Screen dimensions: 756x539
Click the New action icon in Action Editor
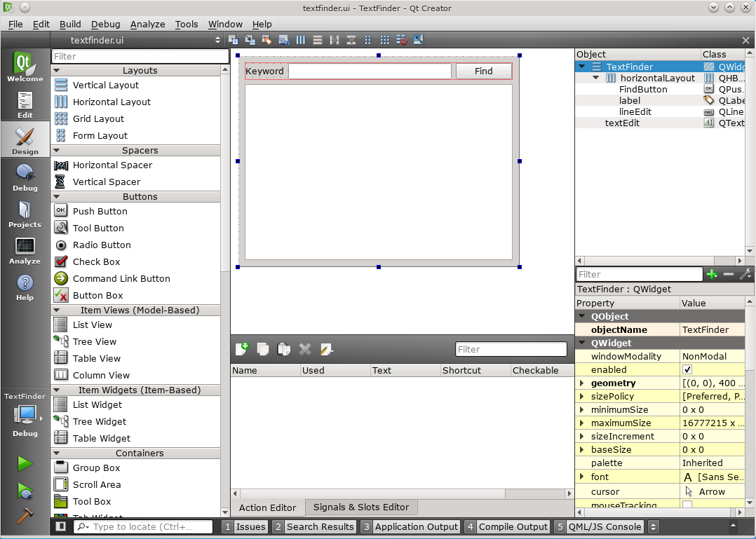click(242, 349)
